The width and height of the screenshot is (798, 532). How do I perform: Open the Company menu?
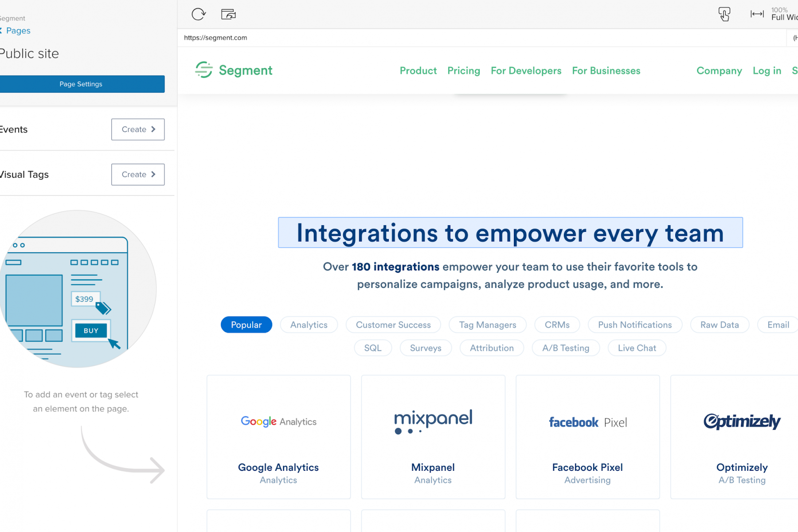(719, 71)
